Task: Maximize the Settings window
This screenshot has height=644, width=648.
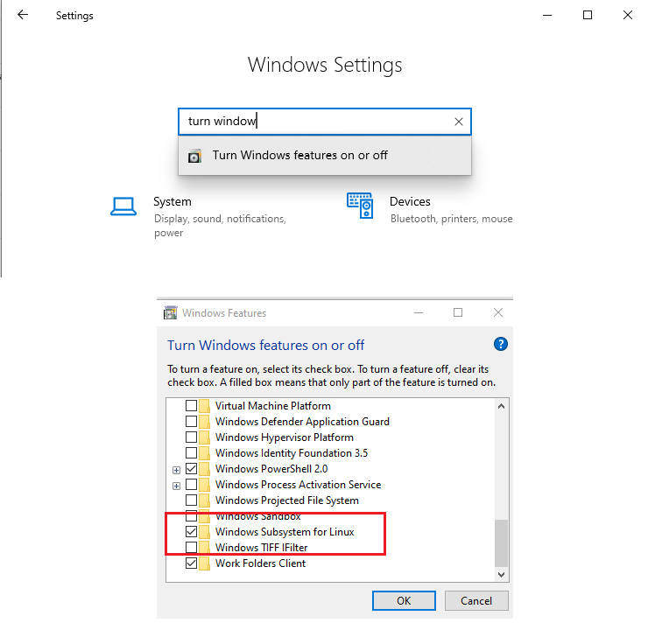Action: (588, 15)
